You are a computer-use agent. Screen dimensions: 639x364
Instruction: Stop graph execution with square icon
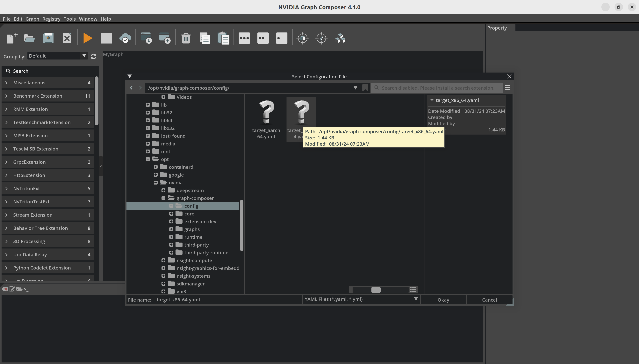point(107,38)
